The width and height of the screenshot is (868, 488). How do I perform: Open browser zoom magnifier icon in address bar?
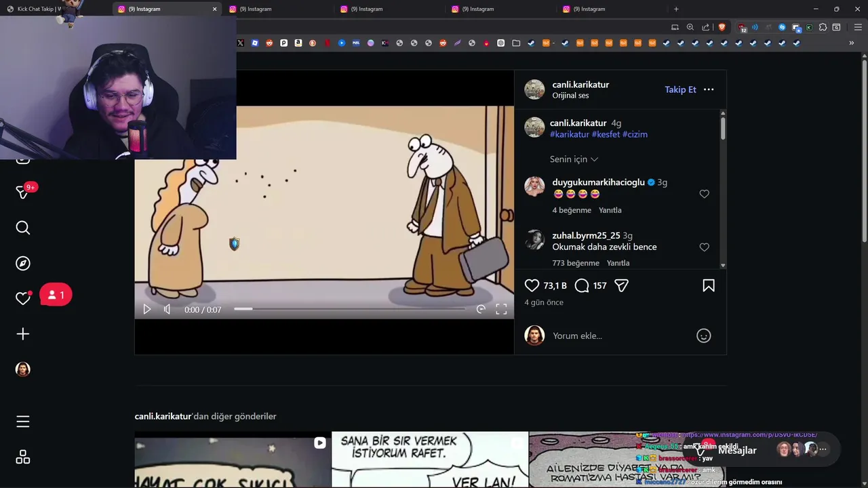(690, 27)
